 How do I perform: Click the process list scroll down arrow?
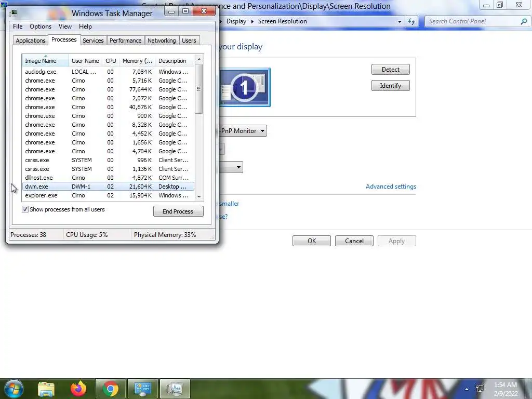[199, 196]
